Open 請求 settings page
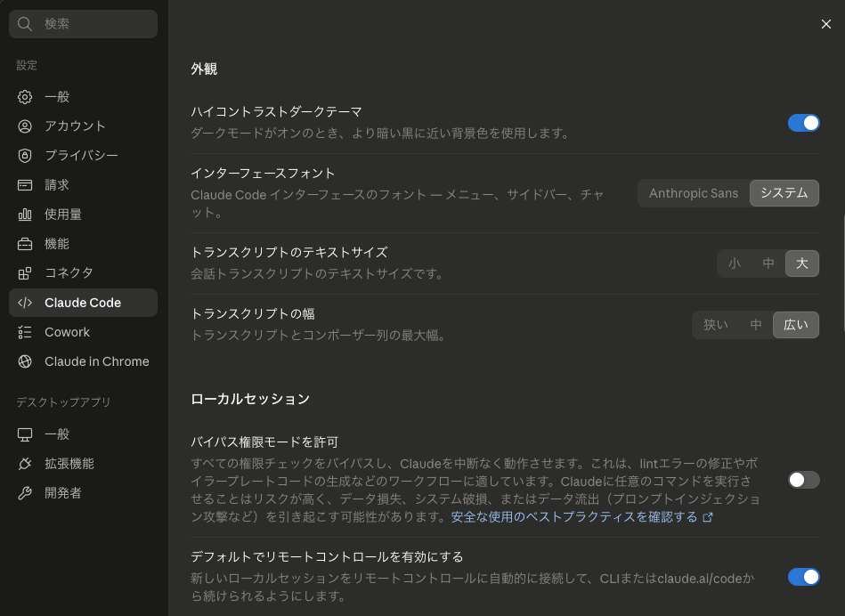The image size is (845, 616). click(83, 185)
